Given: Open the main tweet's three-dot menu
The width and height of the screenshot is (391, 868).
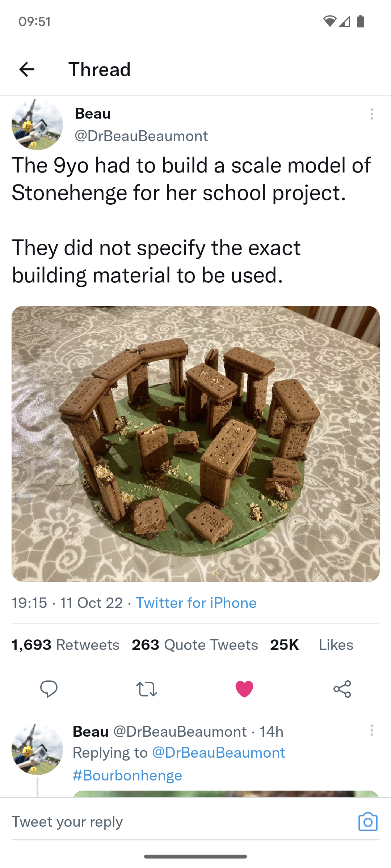Looking at the screenshot, I should tap(371, 114).
